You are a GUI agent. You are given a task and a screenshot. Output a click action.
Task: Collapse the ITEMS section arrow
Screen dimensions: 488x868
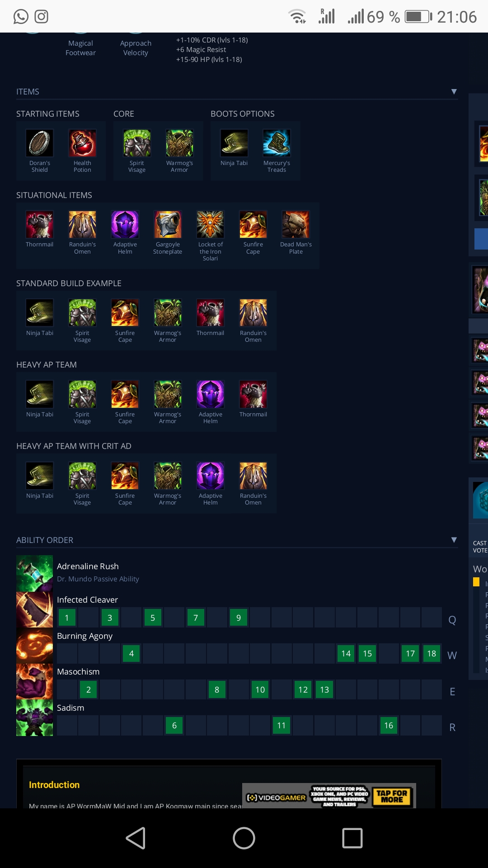454,91
